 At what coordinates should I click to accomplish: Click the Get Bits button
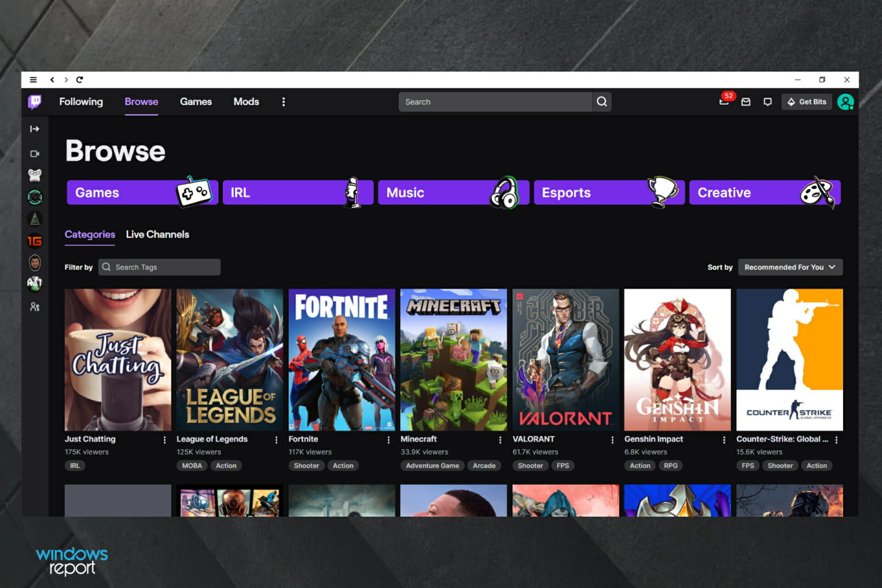coord(807,102)
